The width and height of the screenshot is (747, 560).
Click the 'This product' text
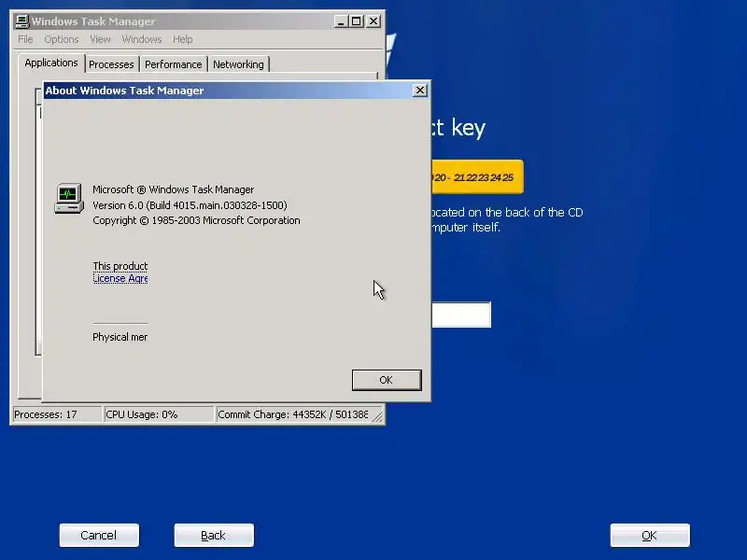click(x=120, y=266)
